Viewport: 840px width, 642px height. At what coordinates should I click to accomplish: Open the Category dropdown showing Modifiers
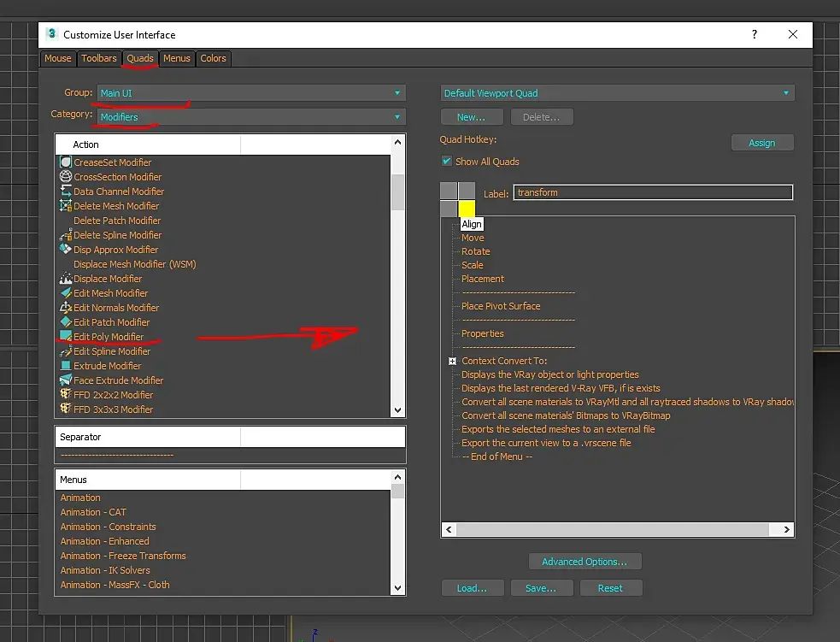(x=251, y=117)
